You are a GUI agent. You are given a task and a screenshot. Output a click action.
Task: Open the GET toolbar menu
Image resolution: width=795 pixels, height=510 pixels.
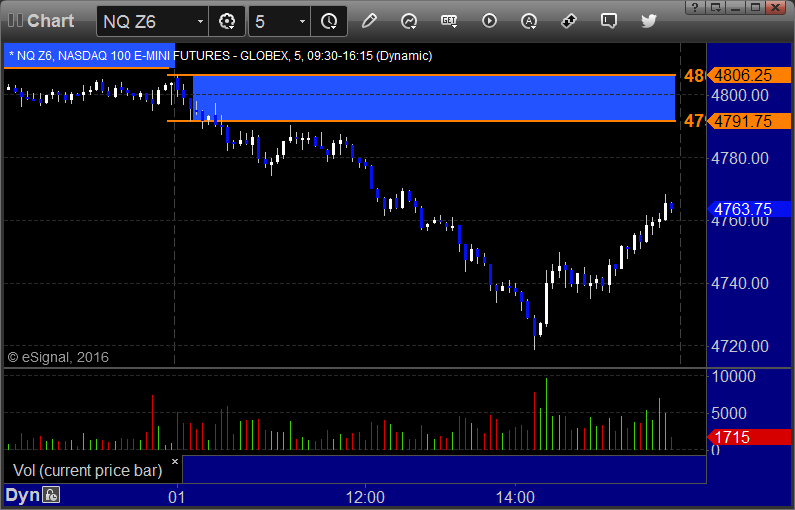coord(449,21)
